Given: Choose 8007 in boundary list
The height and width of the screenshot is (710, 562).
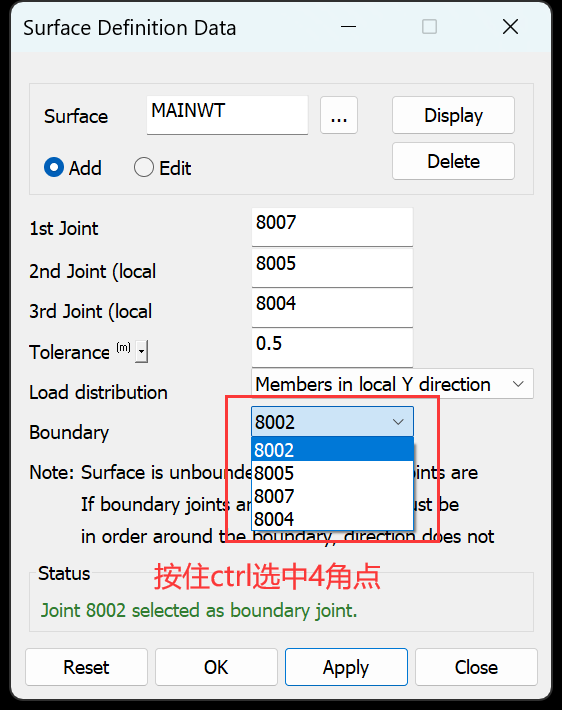Looking at the screenshot, I should pyautogui.click(x=332, y=496).
